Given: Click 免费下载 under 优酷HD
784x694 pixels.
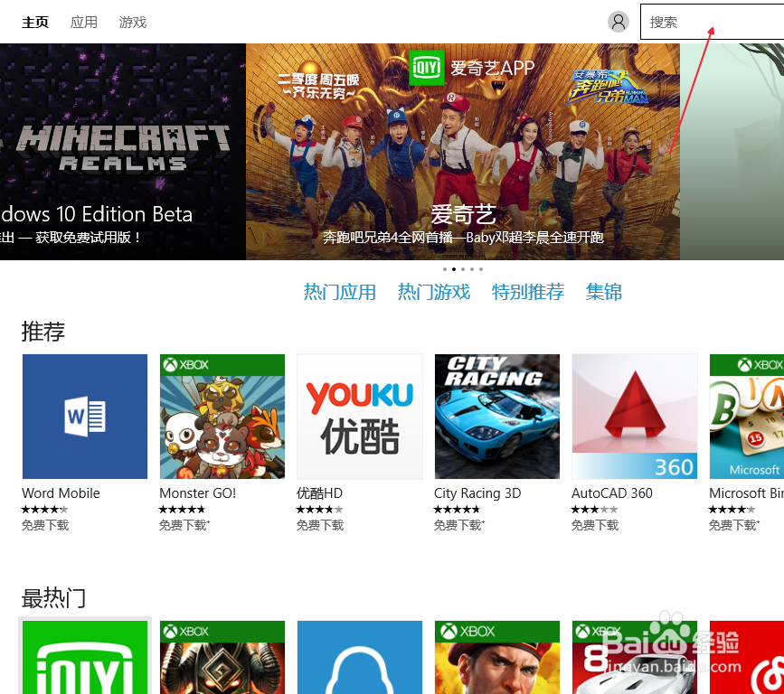Looking at the screenshot, I should tap(320, 525).
